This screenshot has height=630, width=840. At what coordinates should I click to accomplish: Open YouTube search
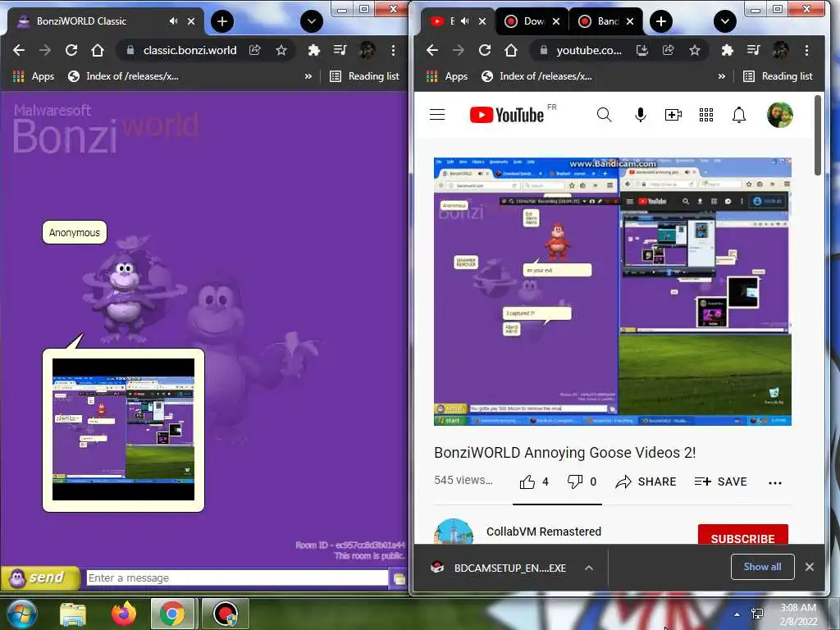click(605, 115)
